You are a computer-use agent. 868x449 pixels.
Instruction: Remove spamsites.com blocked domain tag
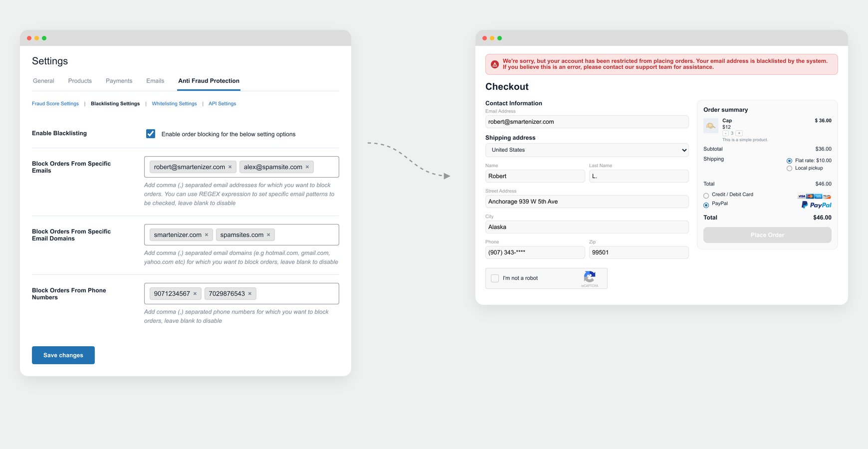click(268, 235)
